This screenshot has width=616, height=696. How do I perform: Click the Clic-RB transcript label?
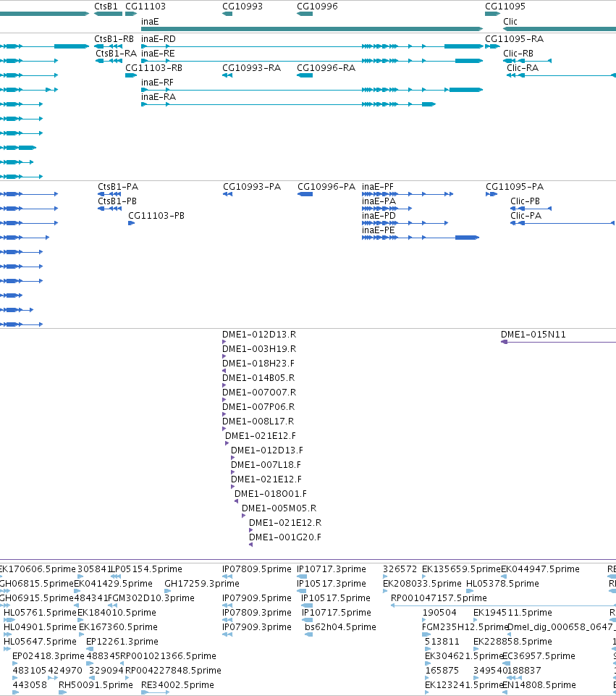click(518, 54)
